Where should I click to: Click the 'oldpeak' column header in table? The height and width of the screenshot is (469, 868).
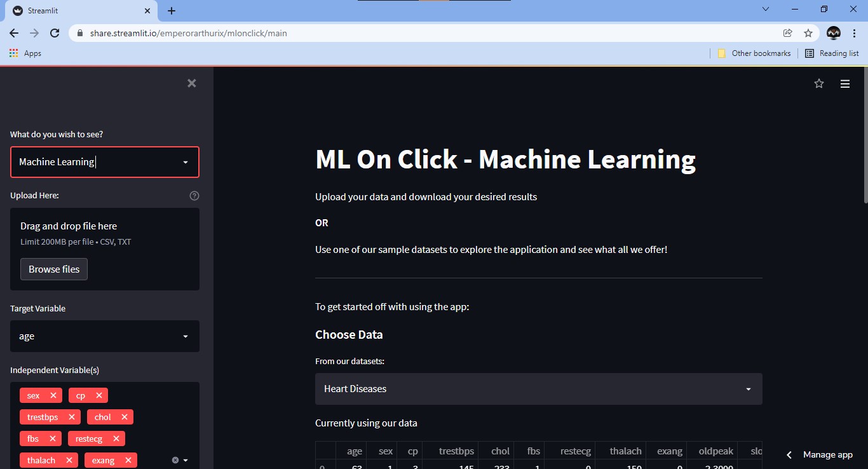(x=716, y=451)
